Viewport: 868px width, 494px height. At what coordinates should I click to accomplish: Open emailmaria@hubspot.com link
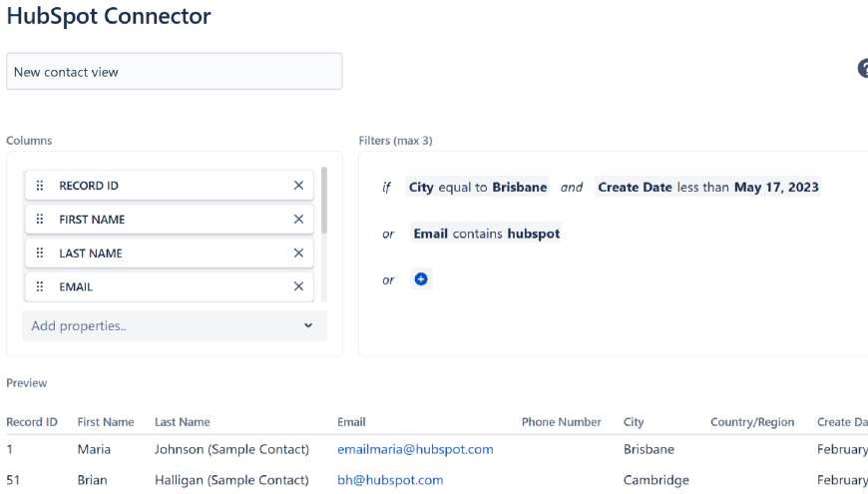tap(415, 449)
